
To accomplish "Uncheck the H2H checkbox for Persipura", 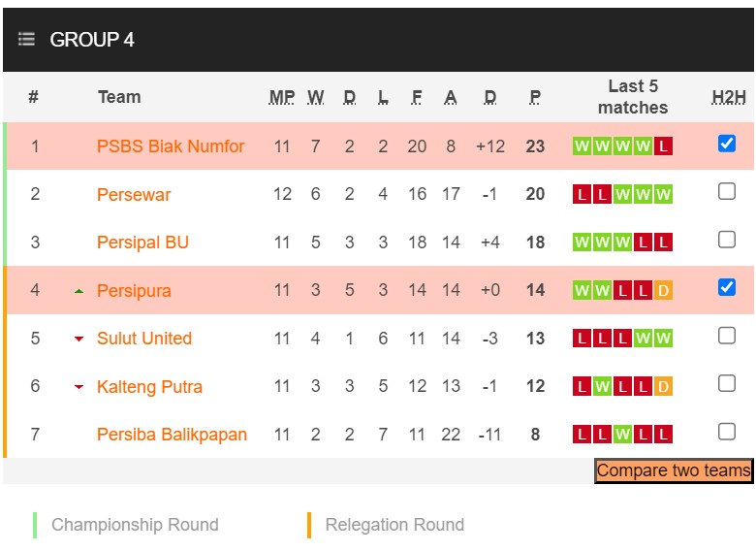I will 727,287.
